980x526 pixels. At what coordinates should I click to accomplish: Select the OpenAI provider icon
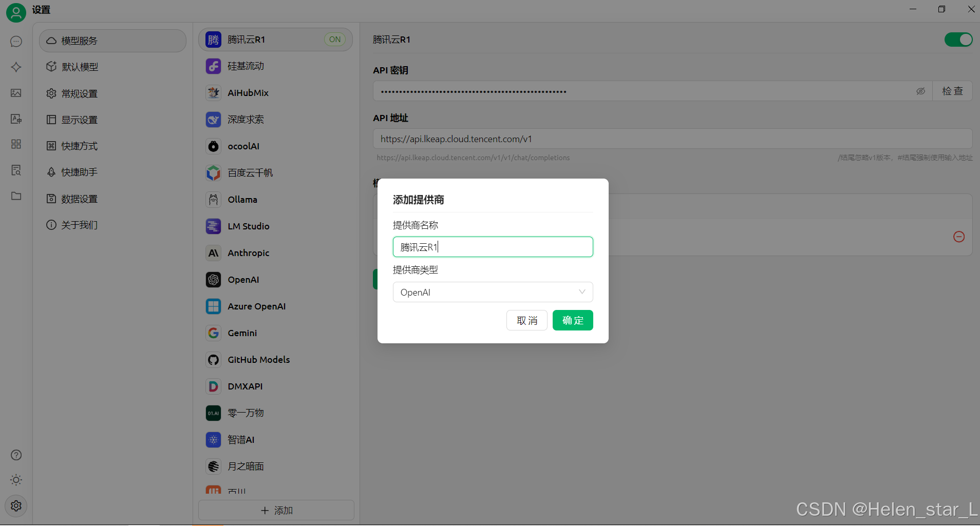coord(213,280)
